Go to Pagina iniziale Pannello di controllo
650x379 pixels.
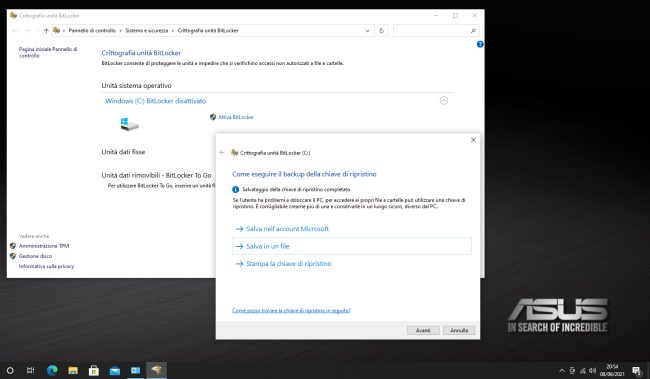click(48, 52)
